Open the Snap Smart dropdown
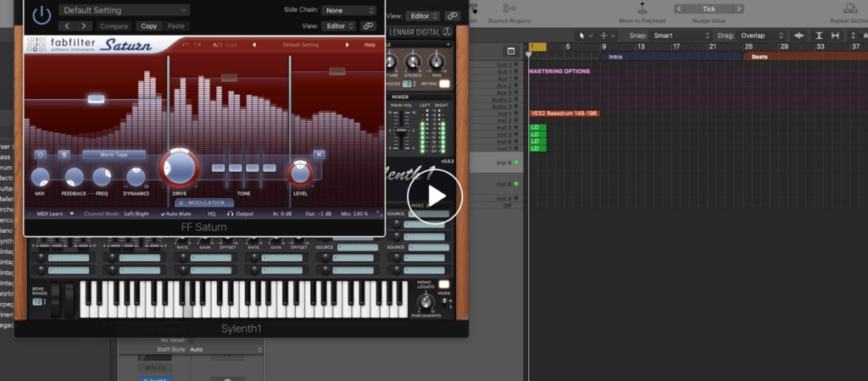The image size is (868, 381). 676,36
